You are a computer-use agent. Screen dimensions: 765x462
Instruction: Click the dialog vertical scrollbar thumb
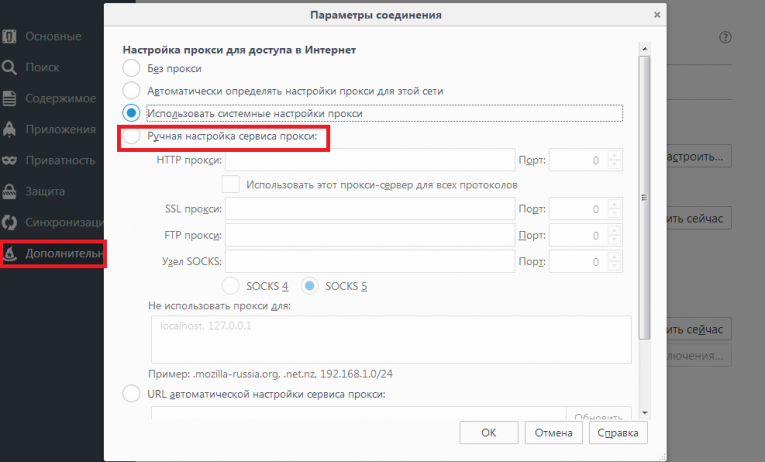(644, 198)
